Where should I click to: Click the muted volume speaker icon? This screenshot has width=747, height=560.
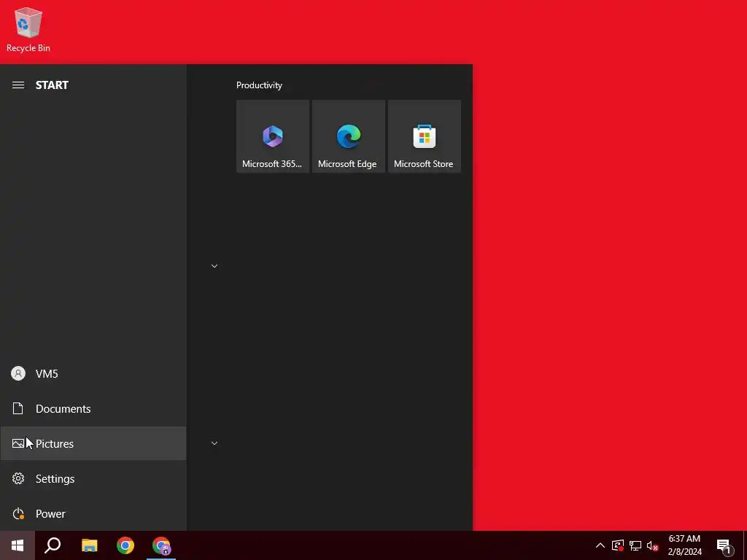[x=653, y=545]
